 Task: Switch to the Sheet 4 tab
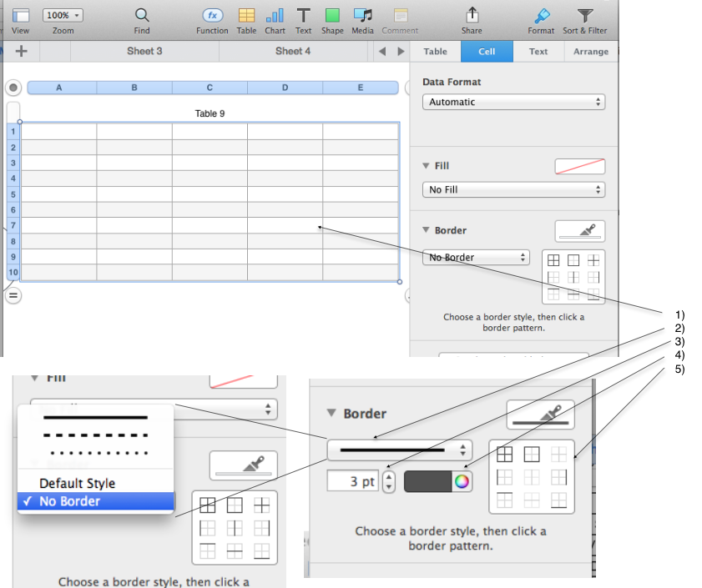point(293,52)
